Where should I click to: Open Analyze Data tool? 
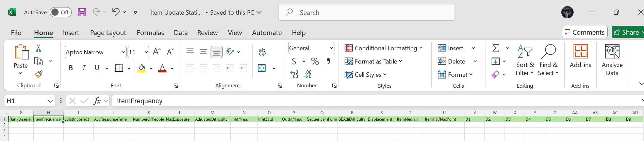[x=612, y=60]
